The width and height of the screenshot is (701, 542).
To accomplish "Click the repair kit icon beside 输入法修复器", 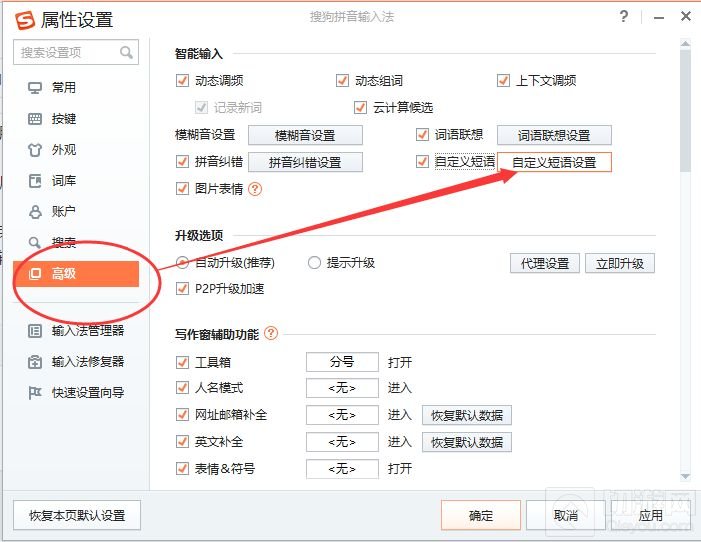I will pyautogui.click(x=35, y=362).
